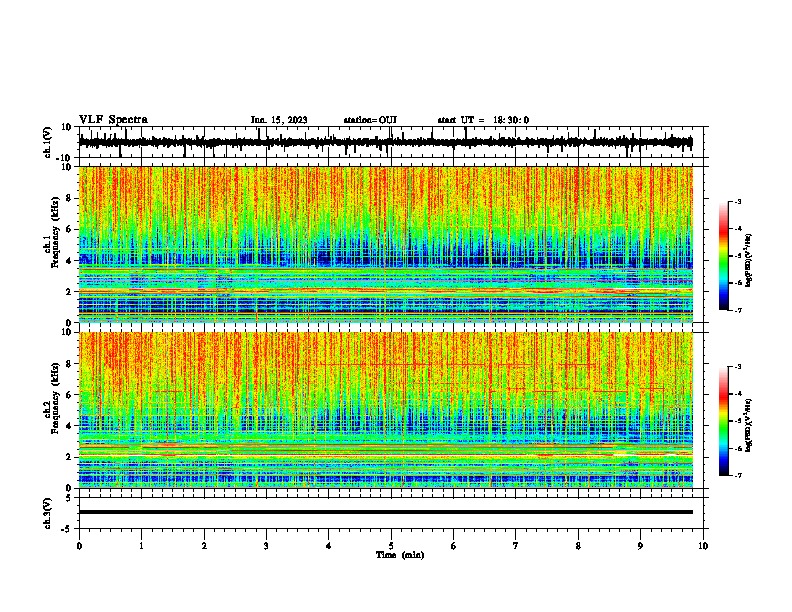This screenshot has width=792, height=612.
Task: Click the "-3" label on ch.1 color bar
Action: pos(738,202)
